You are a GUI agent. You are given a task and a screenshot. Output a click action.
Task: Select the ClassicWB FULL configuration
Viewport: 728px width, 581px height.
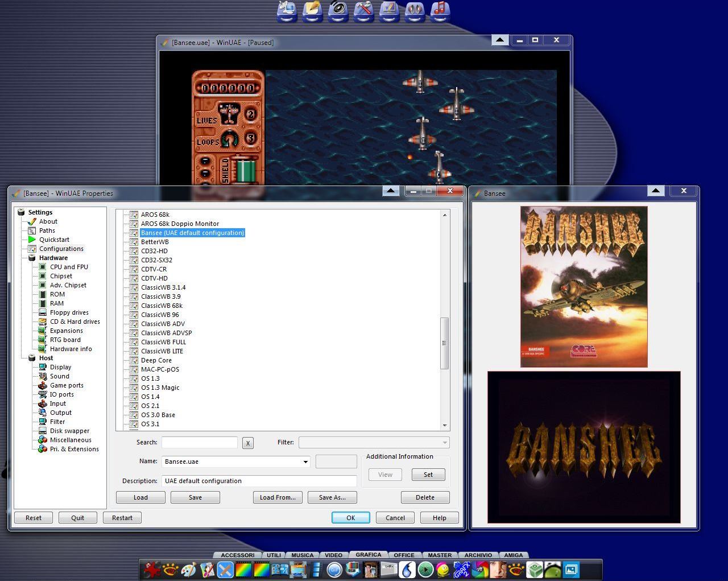(163, 342)
